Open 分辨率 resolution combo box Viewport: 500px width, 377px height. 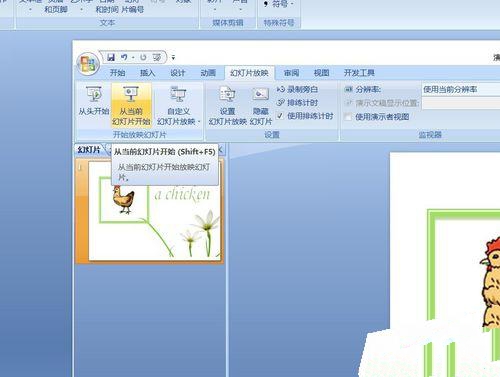pyautogui.click(x=461, y=89)
